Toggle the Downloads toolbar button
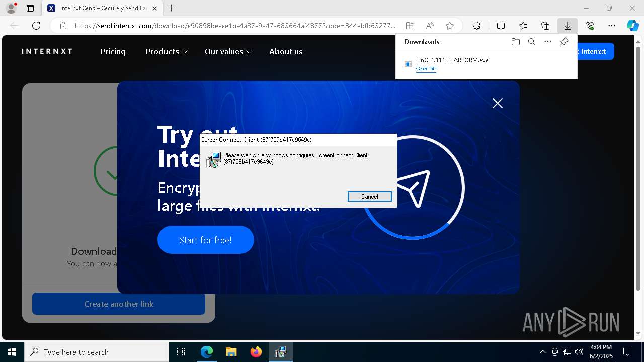Image resolution: width=644 pixels, height=362 pixels. click(568, 26)
